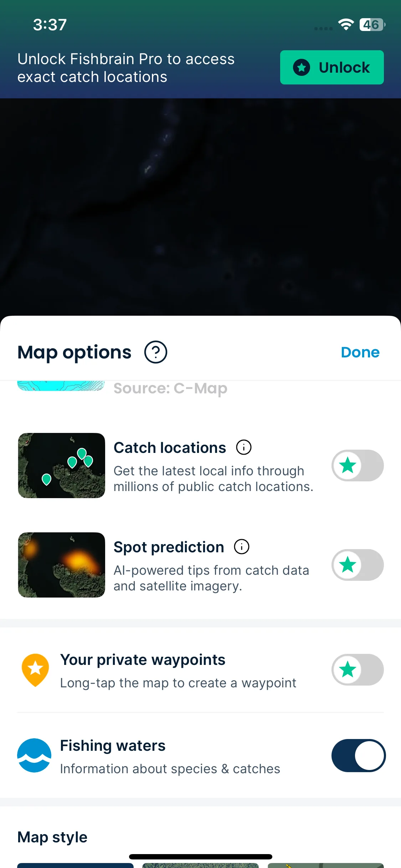Image resolution: width=401 pixels, height=868 pixels.
Task: Tap the Catch locations info icon
Action: pos(244,447)
